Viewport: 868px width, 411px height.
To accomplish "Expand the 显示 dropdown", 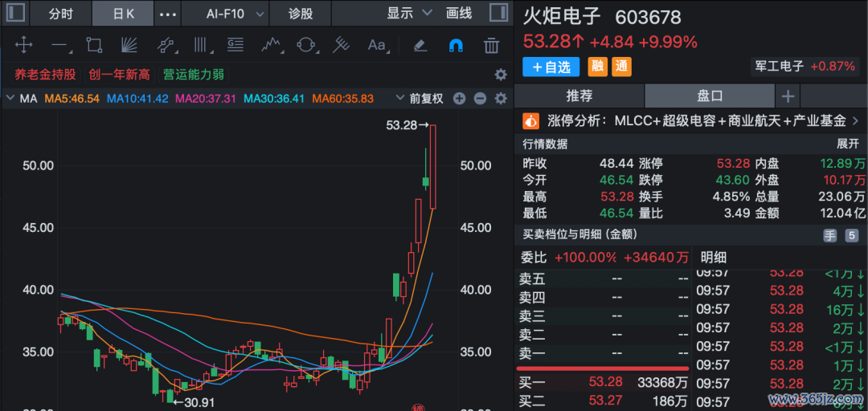I will click(409, 14).
